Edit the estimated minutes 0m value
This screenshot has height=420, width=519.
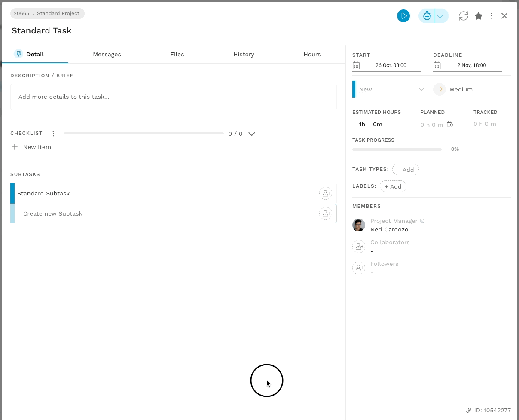point(378,124)
